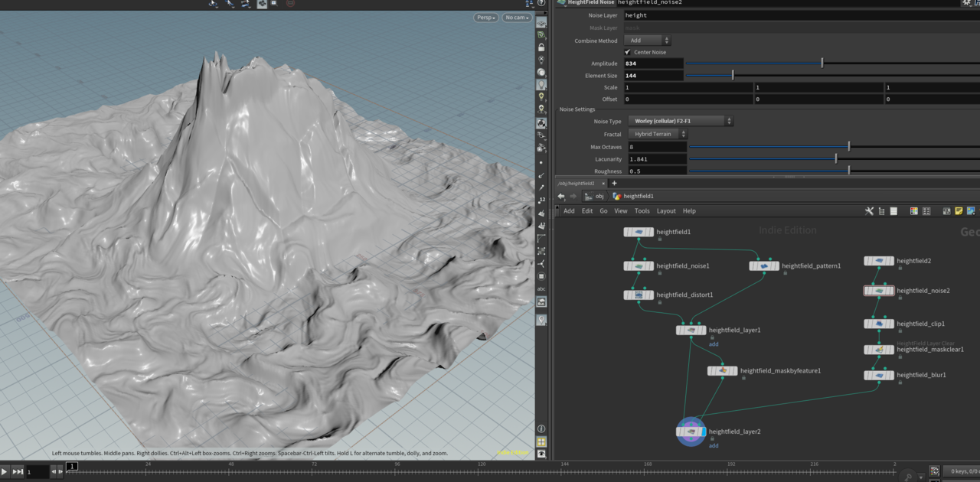This screenshot has height=482, width=980.
Task: Click the No cam button in the viewport
Action: click(x=515, y=17)
